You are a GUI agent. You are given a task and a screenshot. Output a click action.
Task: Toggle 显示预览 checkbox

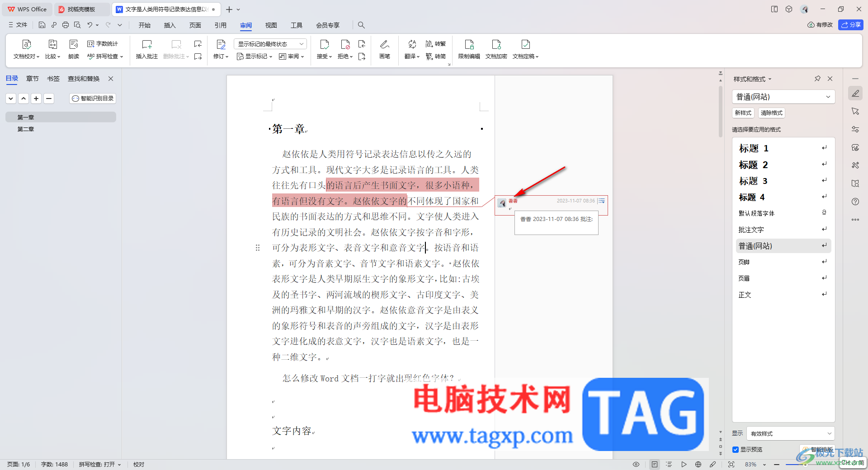point(736,450)
